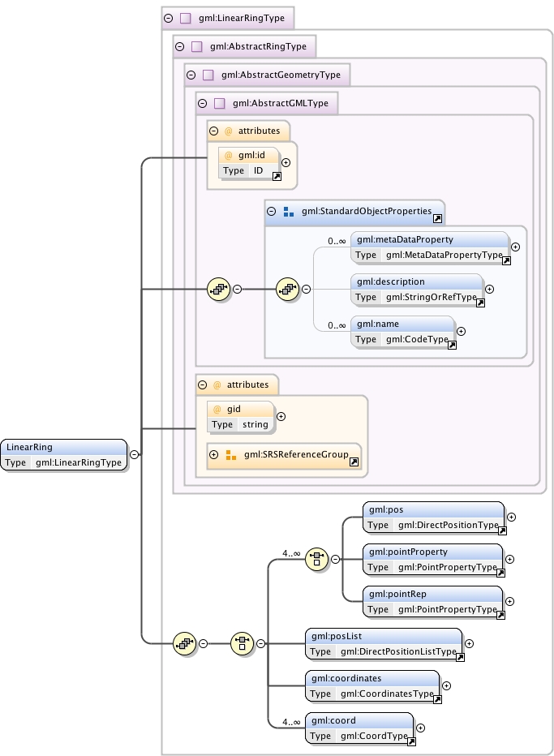Viewport: 554px width, 756px height.
Task: Select the gml:description element box
Action: [x=417, y=290]
